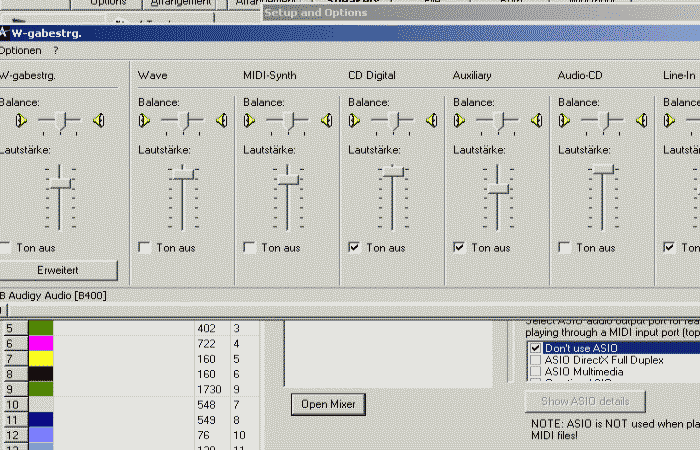This screenshot has height=450, width=700.
Task: Unmute Auxiliary via its Ton aus checkbox
Action: click(x=460, y=247)
